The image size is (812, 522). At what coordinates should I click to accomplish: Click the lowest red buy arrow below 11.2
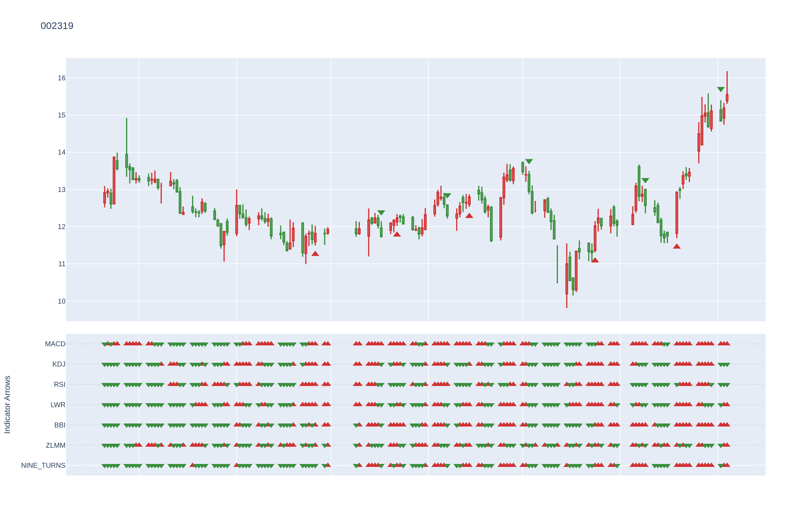click(595, 260)
